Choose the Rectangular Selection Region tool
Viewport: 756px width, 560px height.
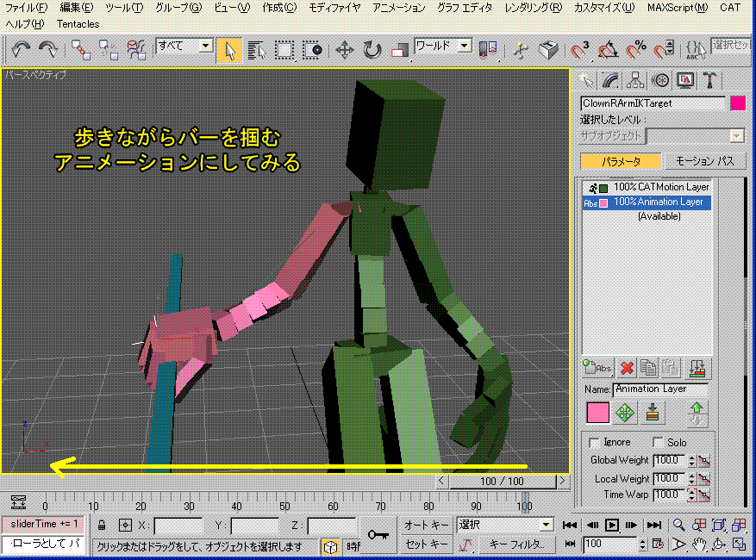284,50
